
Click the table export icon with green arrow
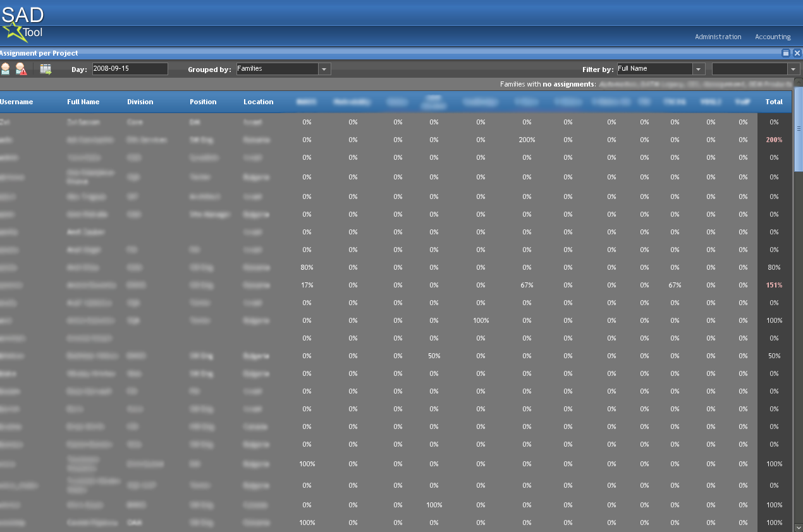[46, 69]
